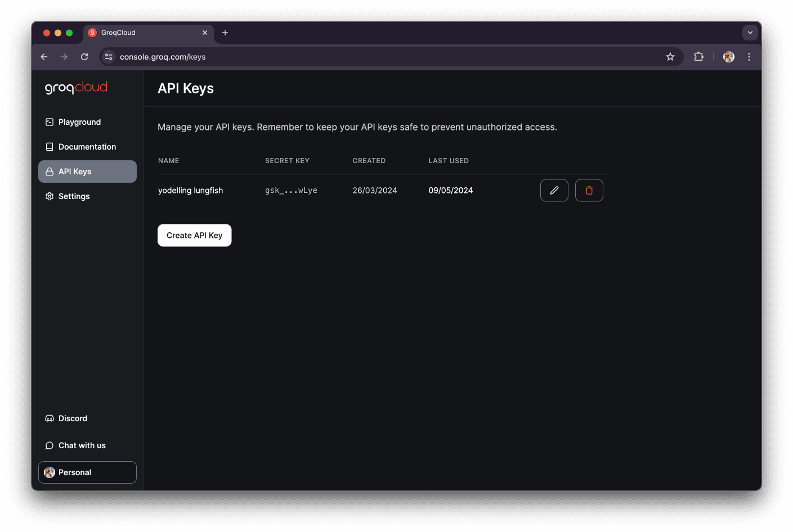This screenshot has height=532, width=793.
Task: Select the Playground icon in the sidebar
Action: (x=50, y=121)
